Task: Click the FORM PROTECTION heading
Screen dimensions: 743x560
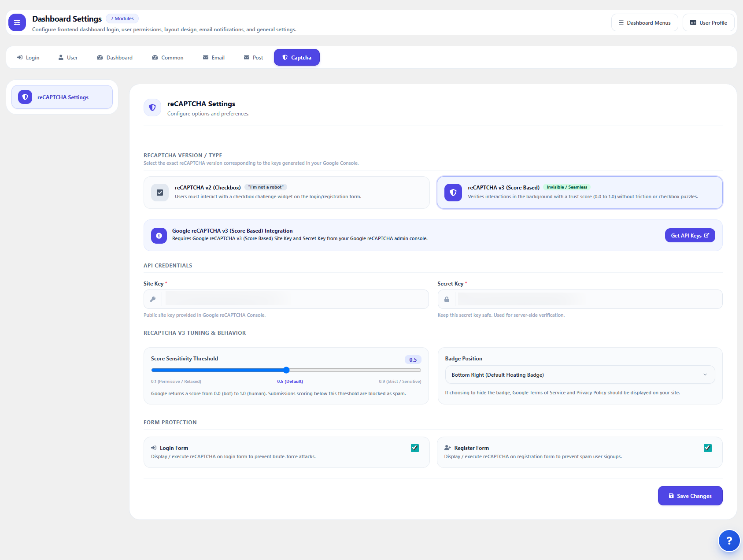Action: (170, 423)
